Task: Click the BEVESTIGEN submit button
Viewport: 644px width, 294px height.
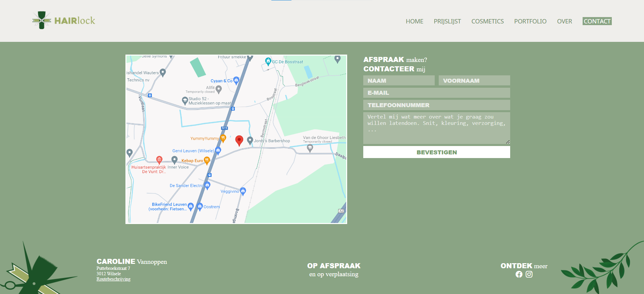Action: pos(437,152)
